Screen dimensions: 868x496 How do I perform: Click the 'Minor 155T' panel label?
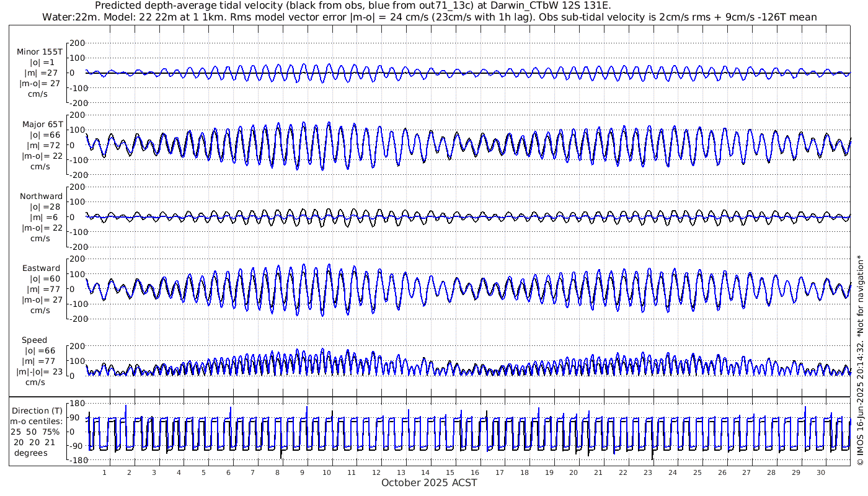[x=40, y=52]
